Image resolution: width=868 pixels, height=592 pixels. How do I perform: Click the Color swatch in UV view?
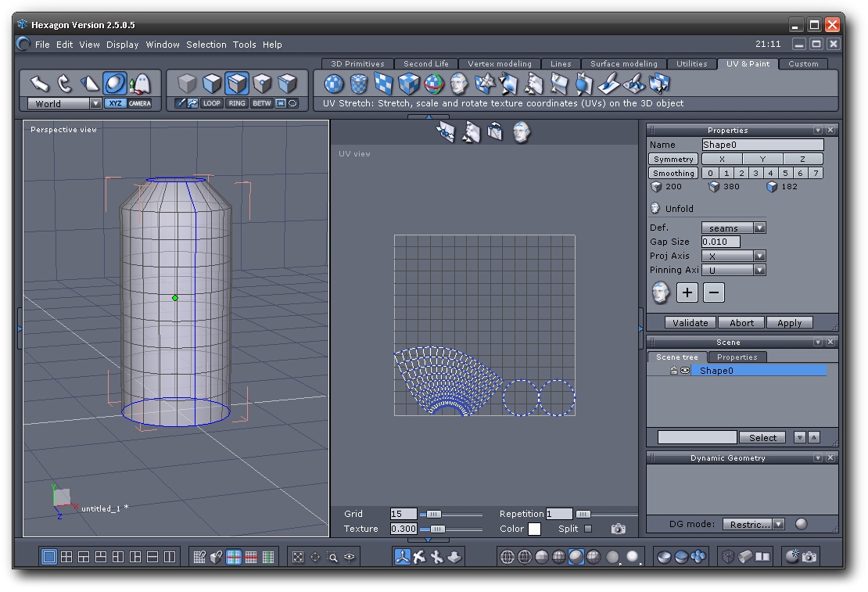click(x=534, y=529)
